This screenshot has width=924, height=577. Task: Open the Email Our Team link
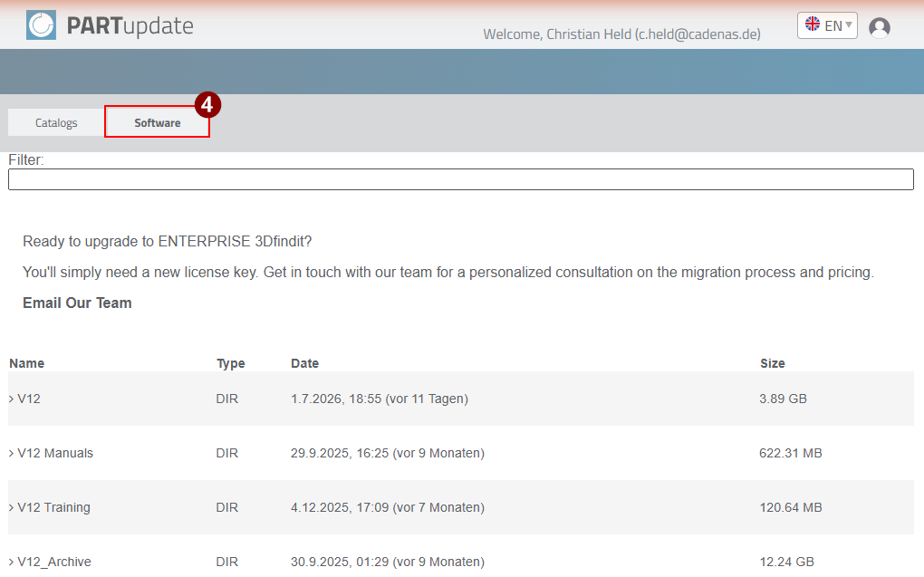(x=77, y=303)
